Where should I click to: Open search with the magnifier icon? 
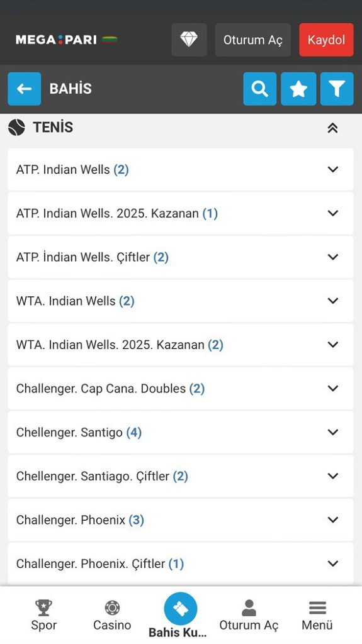[259, 89]
